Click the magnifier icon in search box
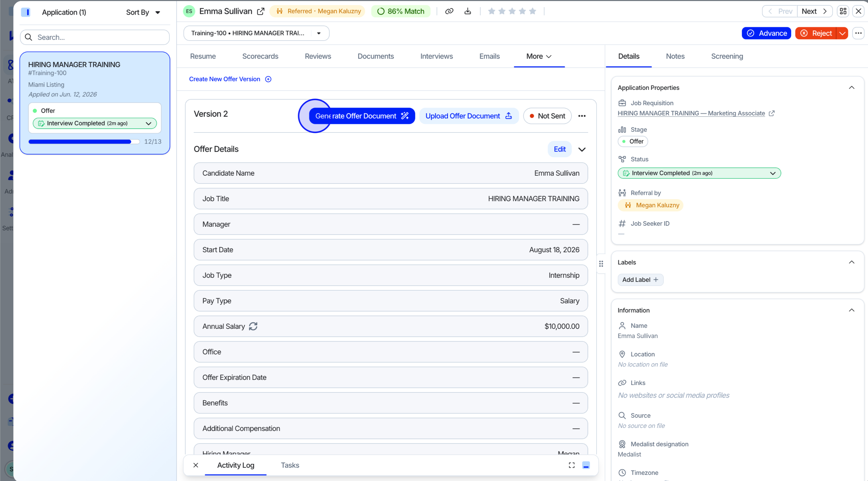Screen dimensions: 868x481 point(29,37)
